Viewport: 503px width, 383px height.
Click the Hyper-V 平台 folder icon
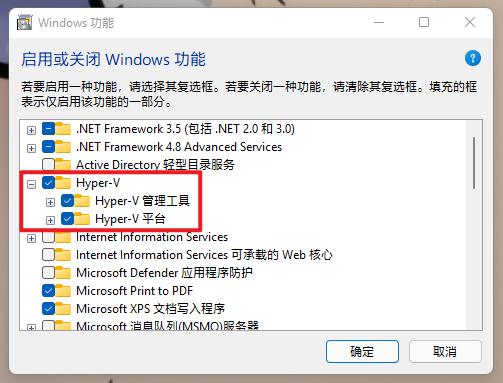82,219
